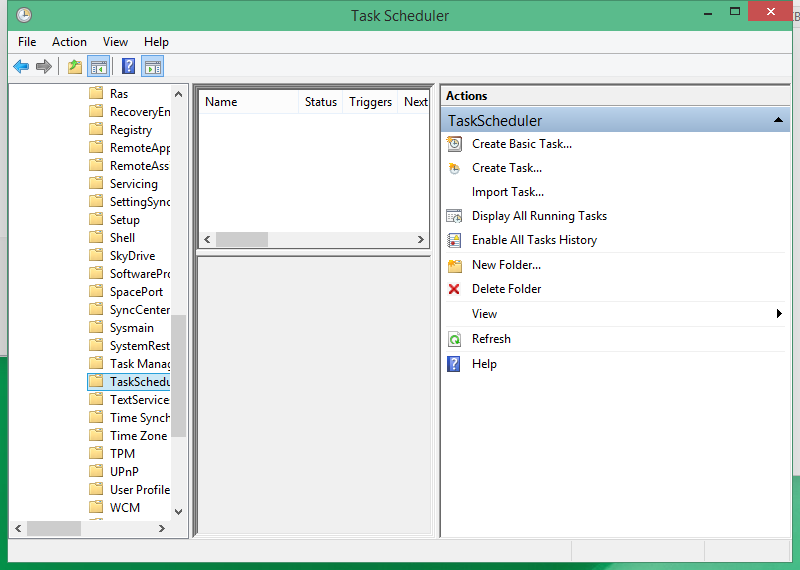Viewport: 800px width, 570px height.
Task: Select the SystemRest folder in tree
Action: tap(140, 345)
